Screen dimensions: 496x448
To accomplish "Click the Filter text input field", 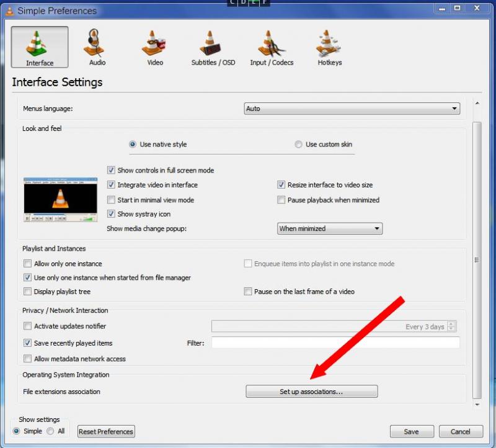I will pos(335,343).
